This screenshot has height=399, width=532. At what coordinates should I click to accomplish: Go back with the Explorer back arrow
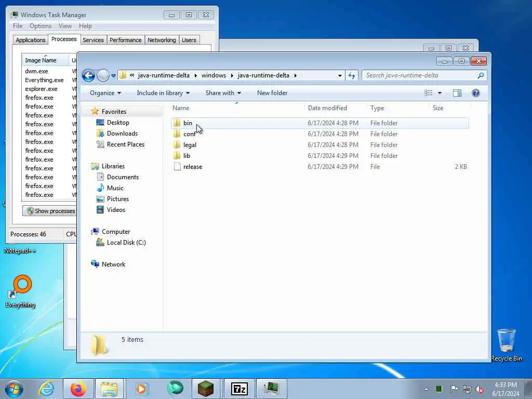tap(88, 75)
